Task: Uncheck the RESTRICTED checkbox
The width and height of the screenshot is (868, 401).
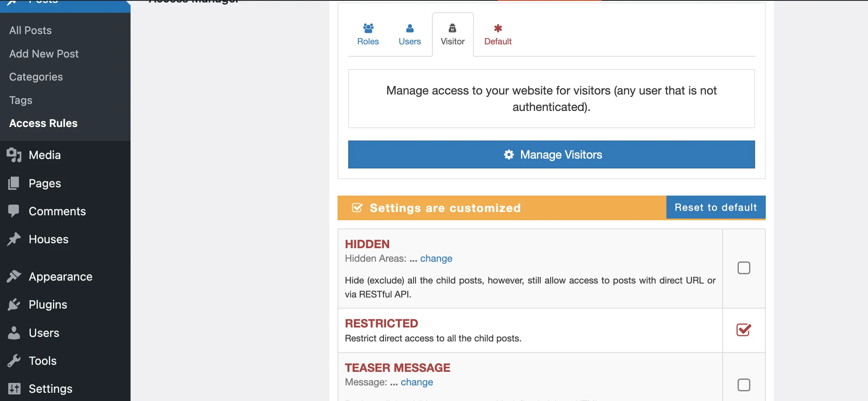Action: (x=744, y=330)
